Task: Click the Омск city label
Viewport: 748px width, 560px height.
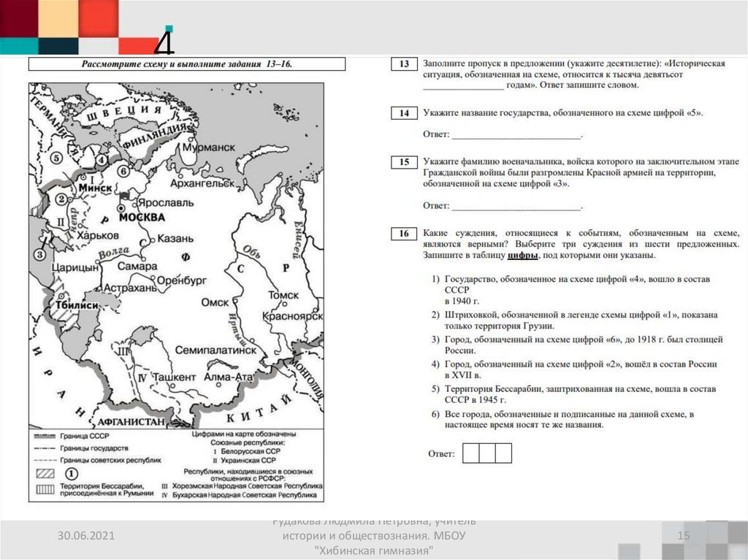Action: (x=215, y=302)
